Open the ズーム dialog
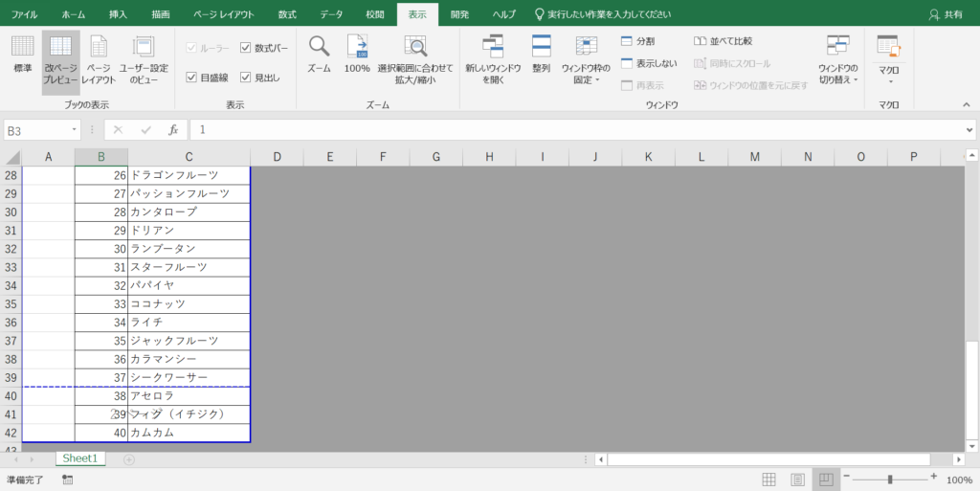The width and height of the screenshot is (980, 491). pyautogui.click(x=319, y=55)
